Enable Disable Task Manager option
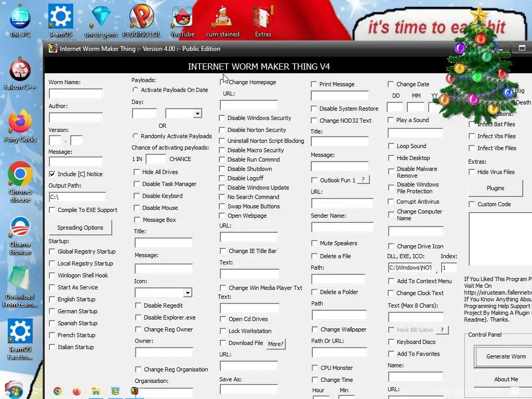Screen dimensions: 532x399 tap(137, 184)
